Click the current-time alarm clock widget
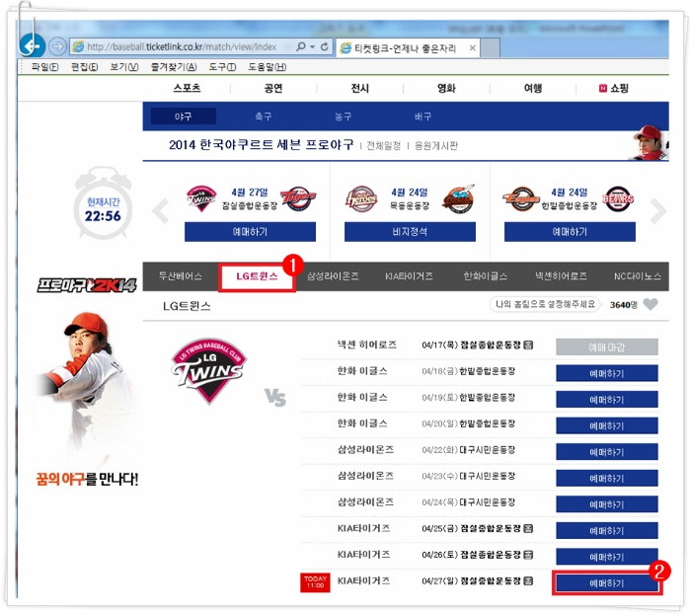This screenshot has width=690, height=616. tap(103, 203)
